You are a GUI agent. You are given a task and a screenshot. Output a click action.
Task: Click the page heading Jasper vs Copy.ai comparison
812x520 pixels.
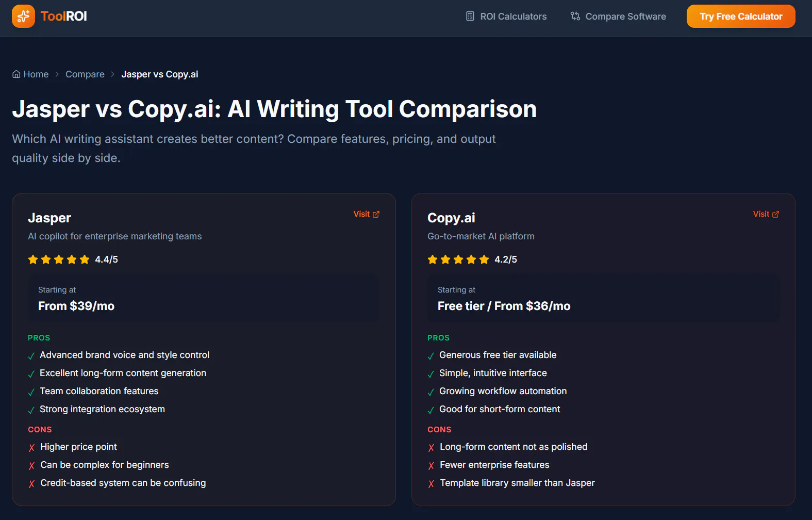point(274,109)
